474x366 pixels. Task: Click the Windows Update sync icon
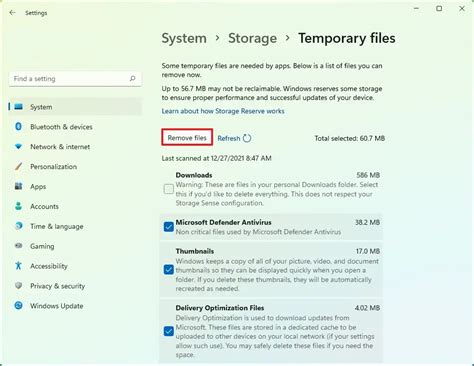19,306
